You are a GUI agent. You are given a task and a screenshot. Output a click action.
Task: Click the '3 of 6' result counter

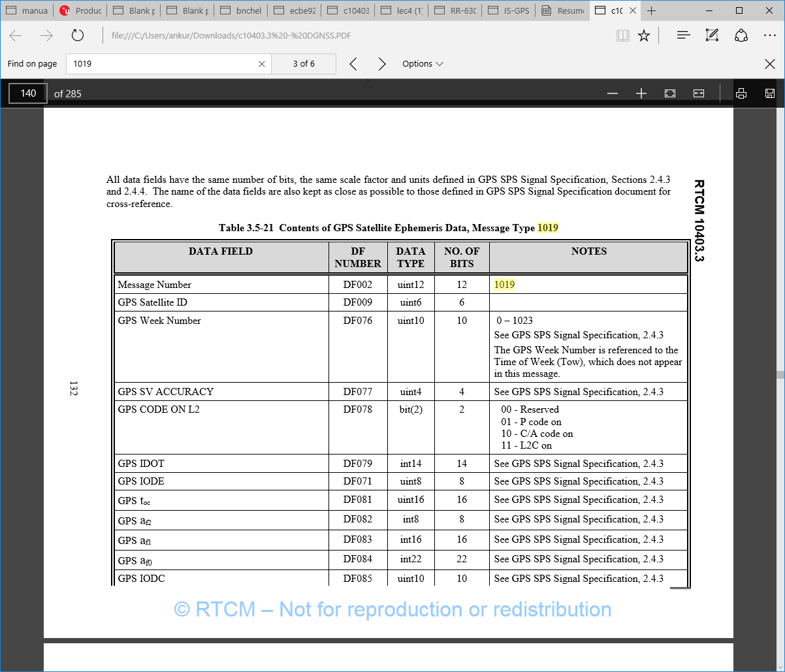click(x=304, y=64)
